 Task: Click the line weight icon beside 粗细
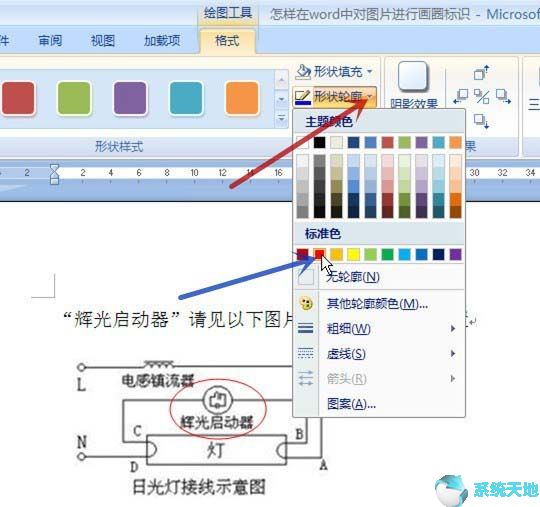[306, 329]
